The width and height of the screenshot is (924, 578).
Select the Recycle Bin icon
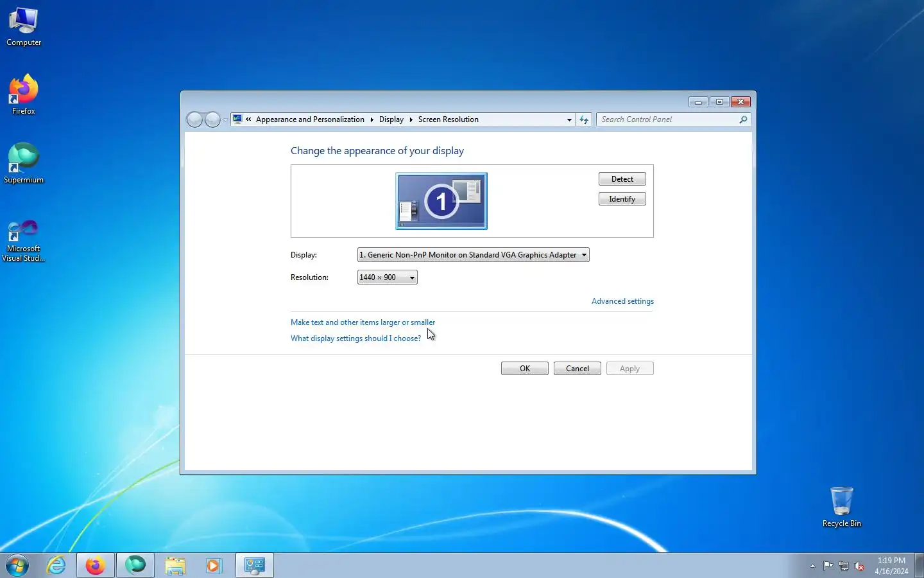(x=841, y=507)
